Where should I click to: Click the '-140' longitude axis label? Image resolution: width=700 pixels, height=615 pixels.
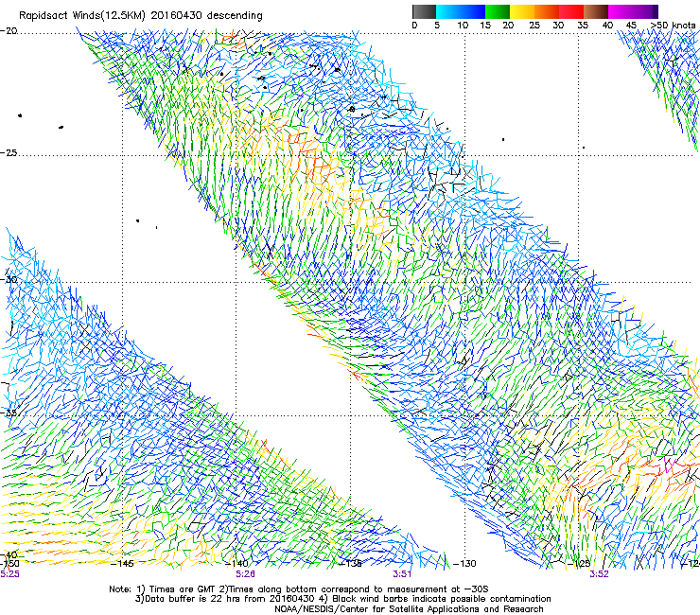[x=236, y=564]
